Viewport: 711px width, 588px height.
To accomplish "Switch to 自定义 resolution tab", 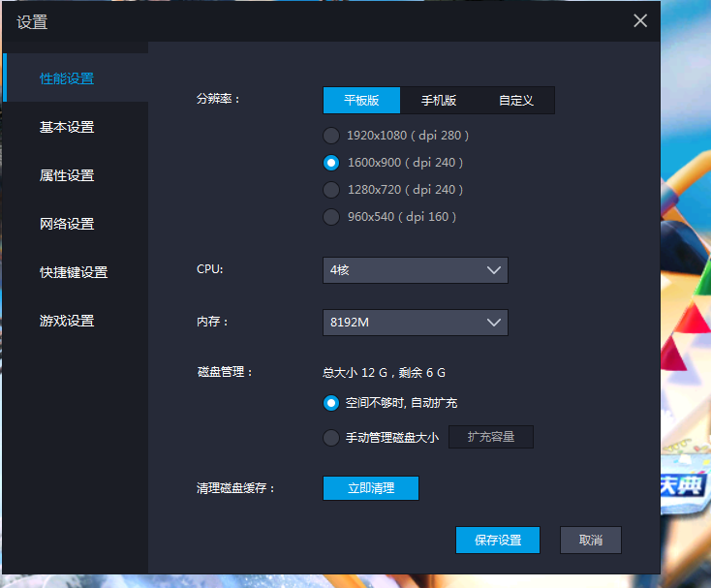I will [516, 101].
